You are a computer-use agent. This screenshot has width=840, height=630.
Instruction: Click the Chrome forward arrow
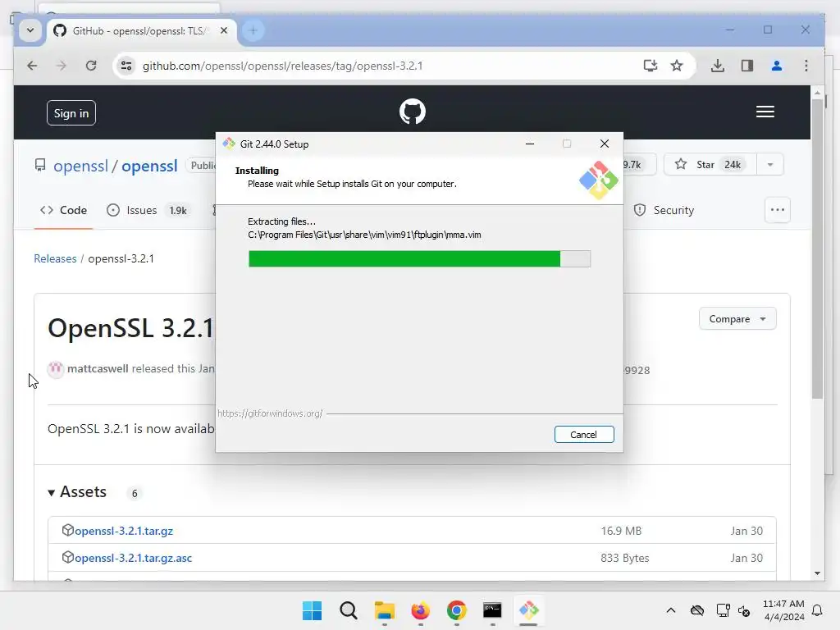(62, 66)
